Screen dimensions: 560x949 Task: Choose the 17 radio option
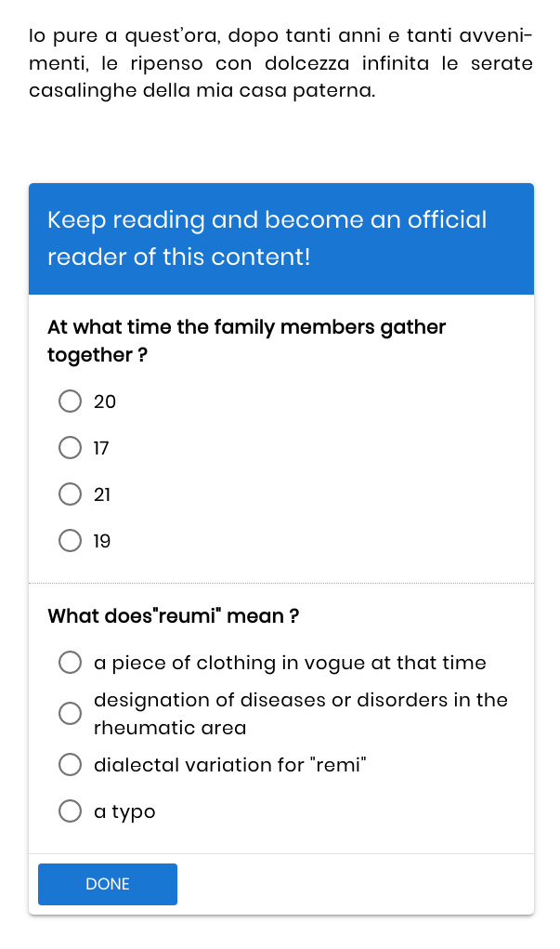pyautogui.click(x=71, y=448)
